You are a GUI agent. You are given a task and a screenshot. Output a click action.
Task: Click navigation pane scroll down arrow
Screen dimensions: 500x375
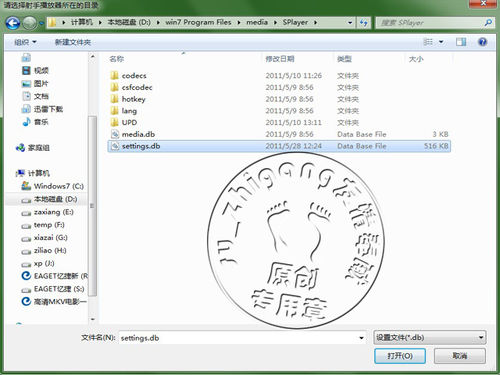coord(93,319)
